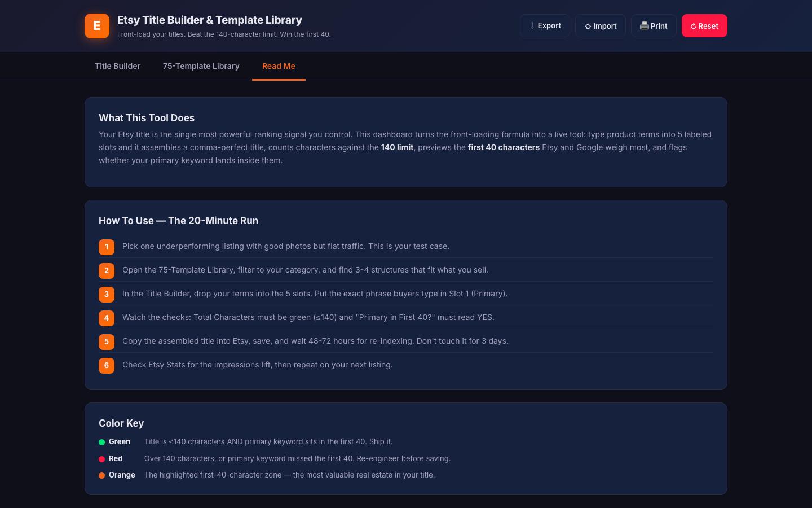
Task: Print the page with the Print button
Action: tap(654, 26)
